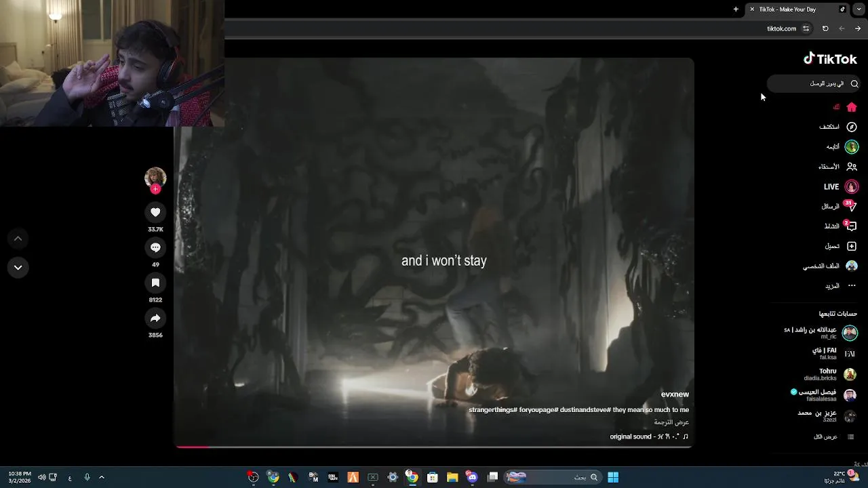Click the TikTok logo
This screenshot has width=868, height=488.
(831, 59)
